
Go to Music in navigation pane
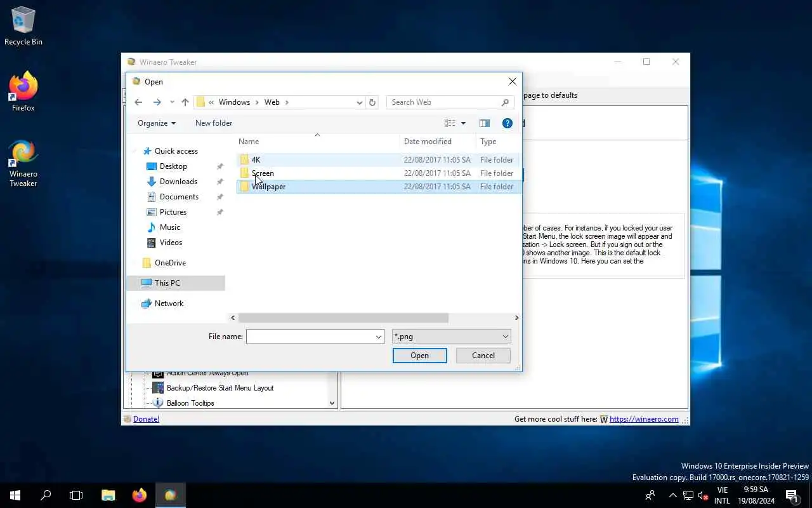(x=164, y=227)
